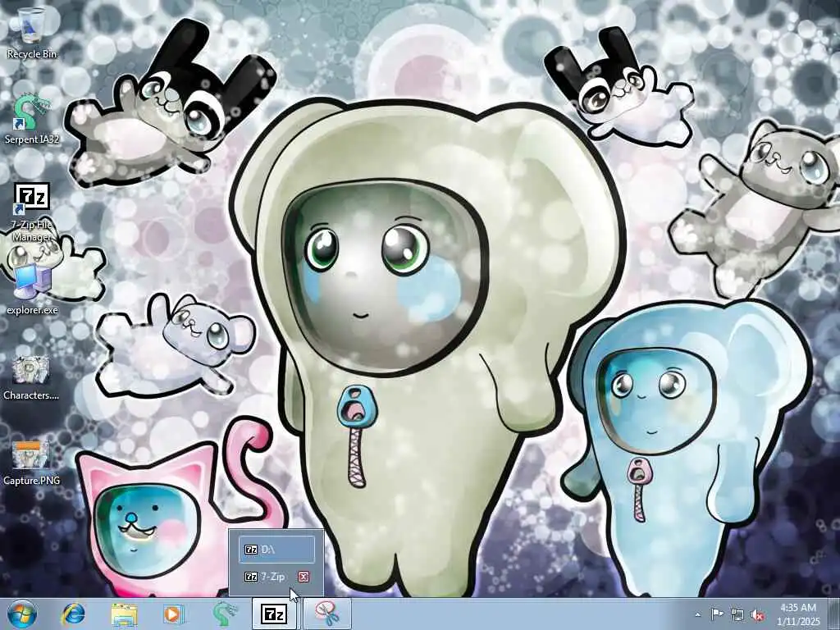Click the Capture.PNG label text

(31, 481)
